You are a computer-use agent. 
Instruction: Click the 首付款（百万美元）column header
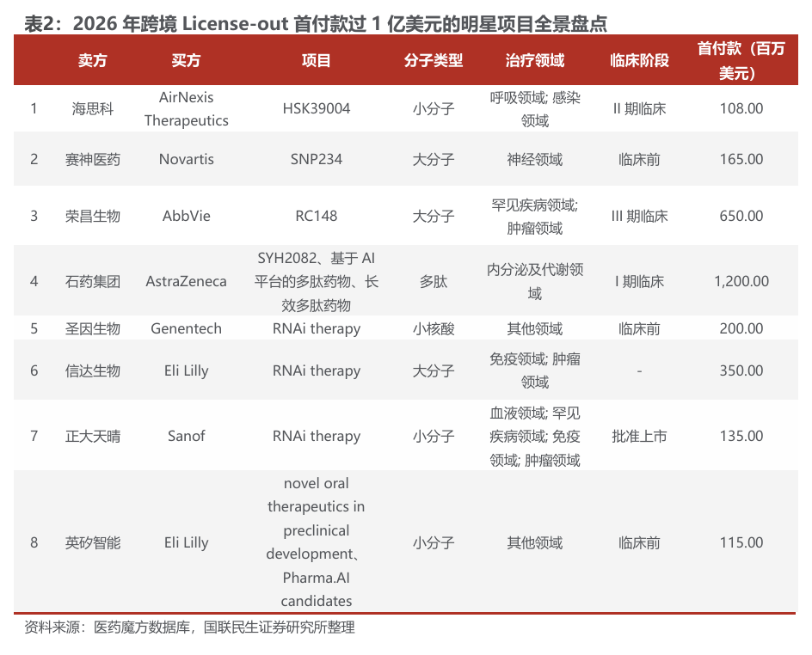tap(741, 61)
